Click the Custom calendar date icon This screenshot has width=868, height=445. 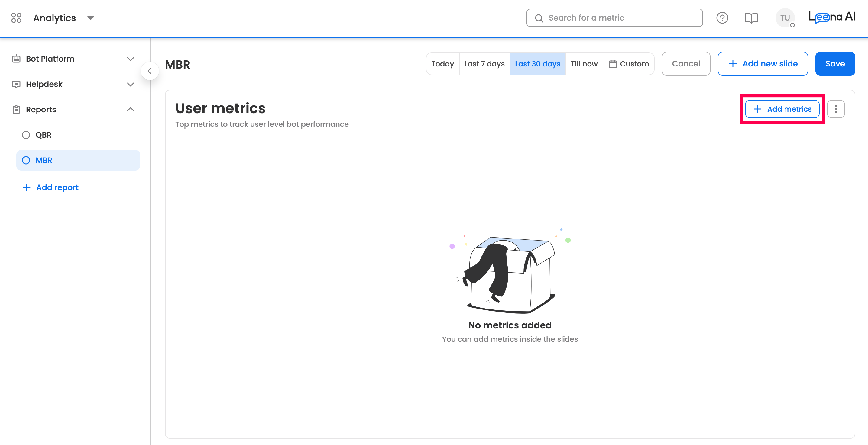point(613,64)
